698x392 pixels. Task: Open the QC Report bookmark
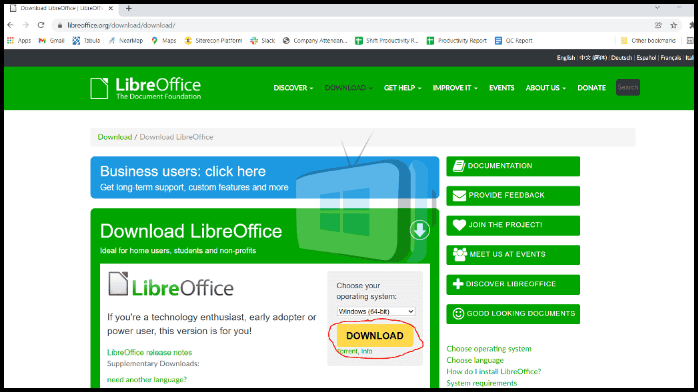click(x=514, y=40)
